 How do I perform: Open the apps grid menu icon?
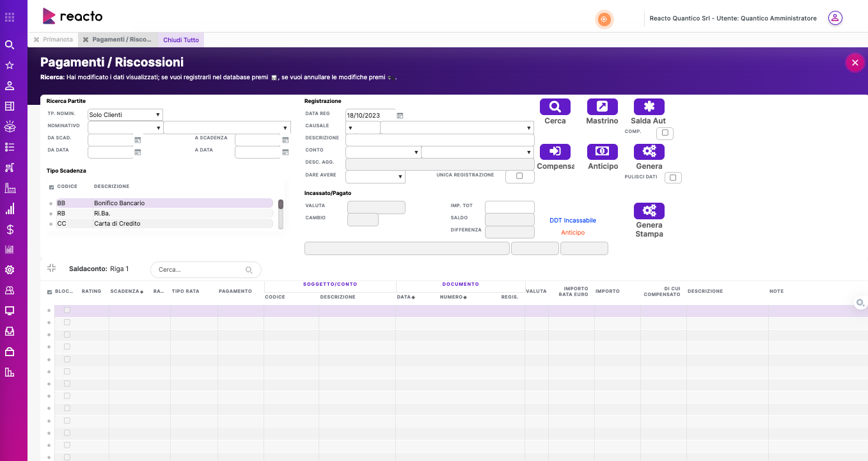[x=10, y=17]
